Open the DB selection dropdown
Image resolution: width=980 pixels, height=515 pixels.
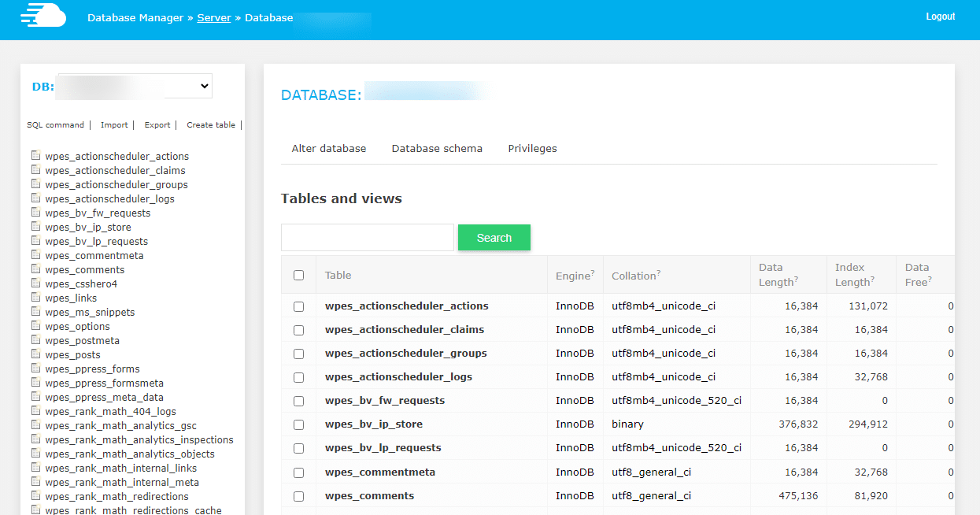(x=135, y=86)
